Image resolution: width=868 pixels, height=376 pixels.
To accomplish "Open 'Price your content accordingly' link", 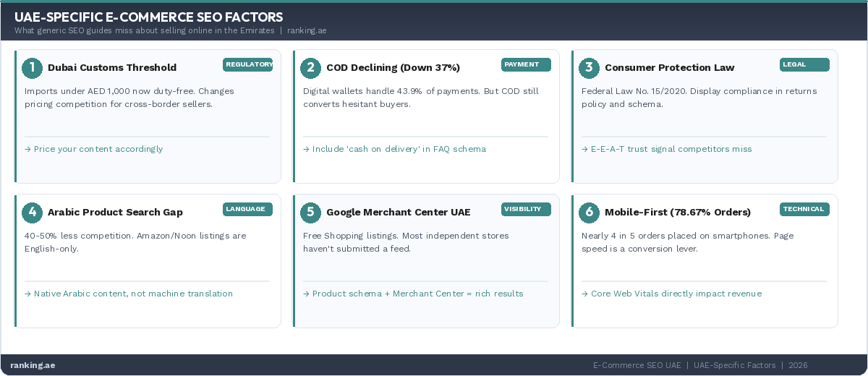I will pyautogui.click(x=94, y=149).
